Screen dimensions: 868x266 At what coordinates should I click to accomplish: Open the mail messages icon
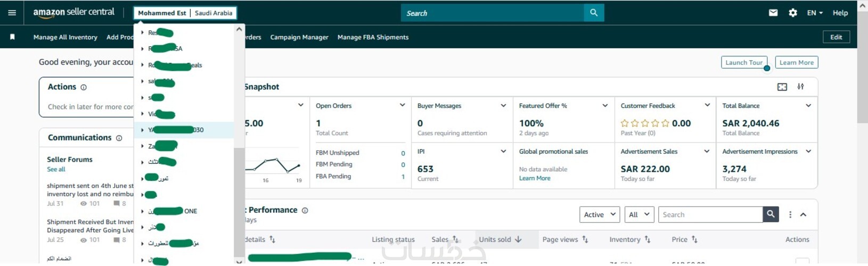coord(773,13)
